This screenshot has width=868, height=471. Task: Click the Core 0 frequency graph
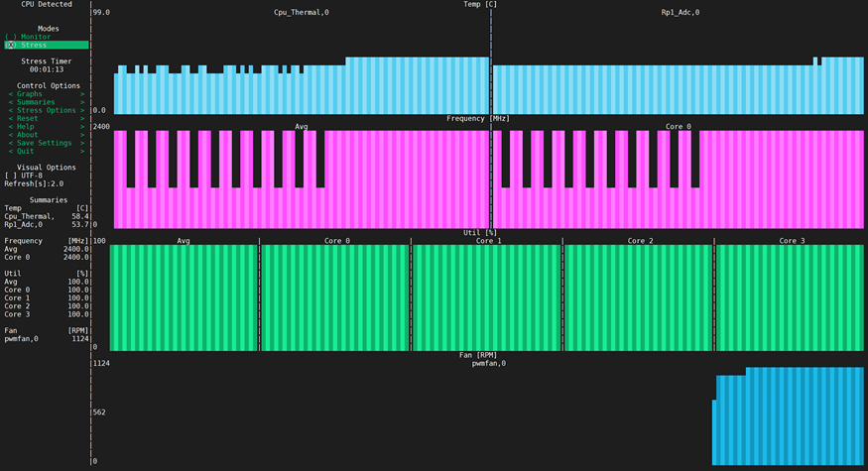(680, 178)
